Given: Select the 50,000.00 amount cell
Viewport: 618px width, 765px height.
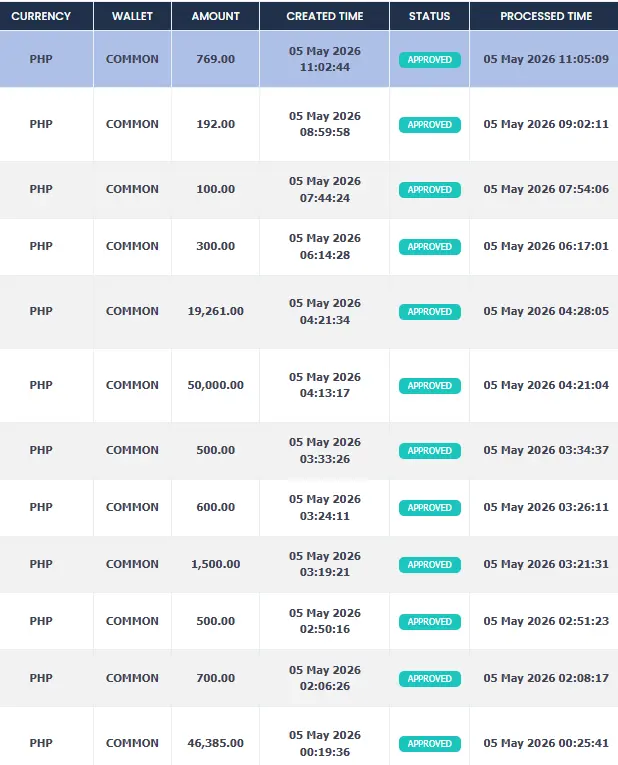Looking at the screenshot, I should click(x=216, y=385).
